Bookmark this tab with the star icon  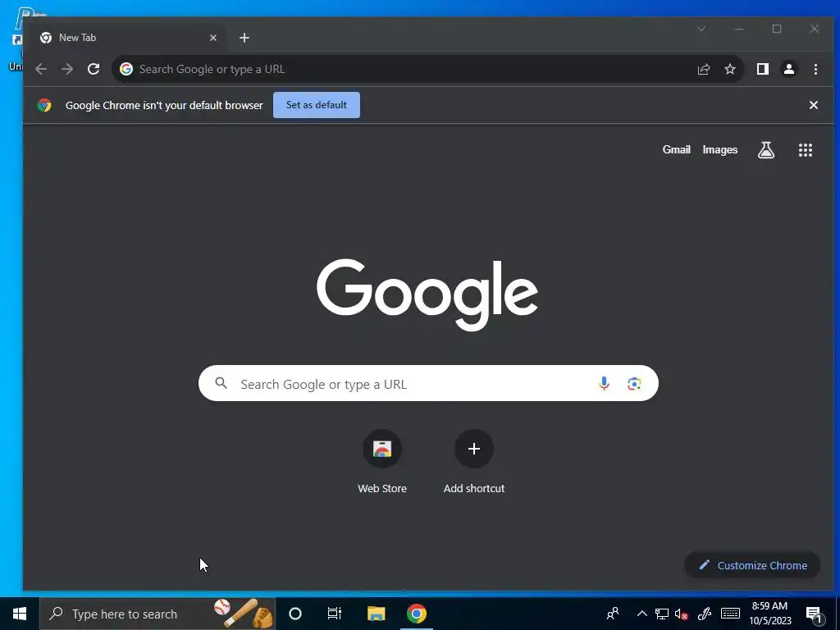[729, 69]
